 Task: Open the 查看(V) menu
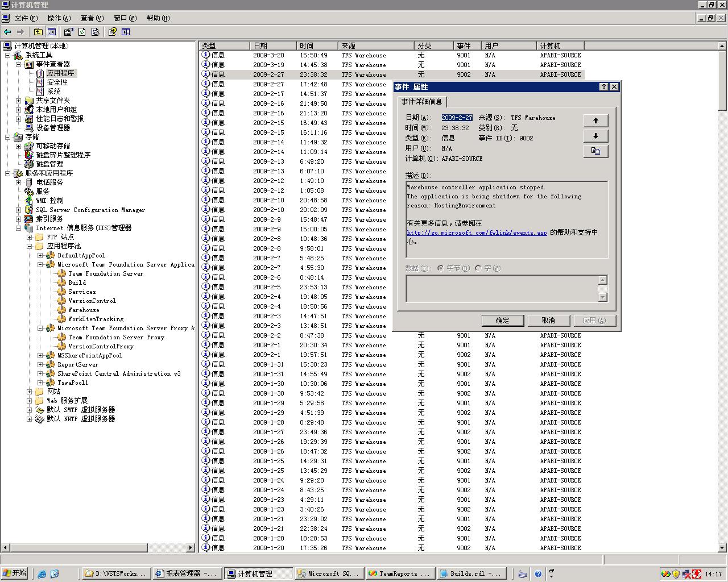pyautogui.click(x=92, y=18)
